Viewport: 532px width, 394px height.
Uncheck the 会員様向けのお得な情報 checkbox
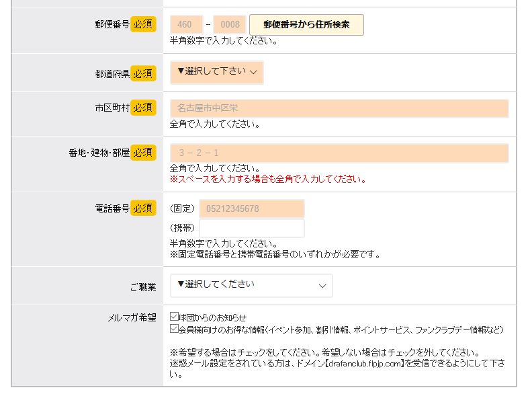[174, 329]
